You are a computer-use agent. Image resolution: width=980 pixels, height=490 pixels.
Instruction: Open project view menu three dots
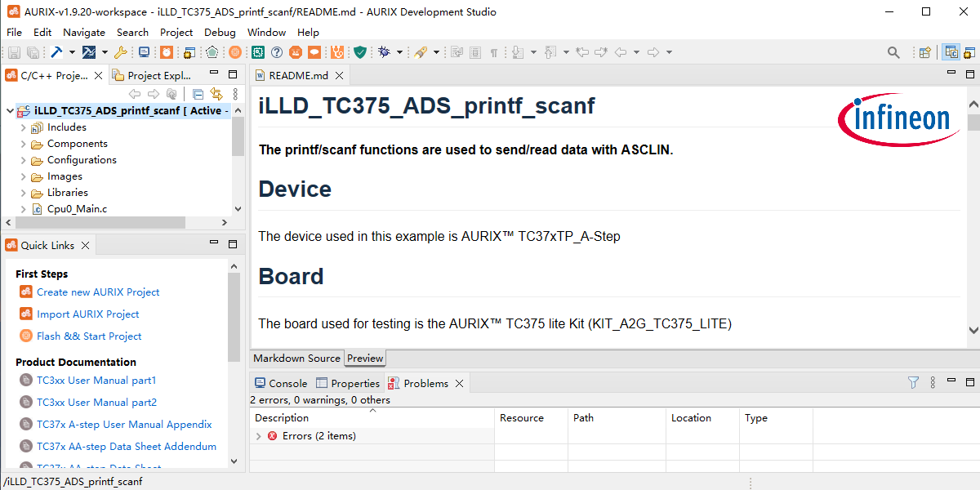click(x=236, y=94)
